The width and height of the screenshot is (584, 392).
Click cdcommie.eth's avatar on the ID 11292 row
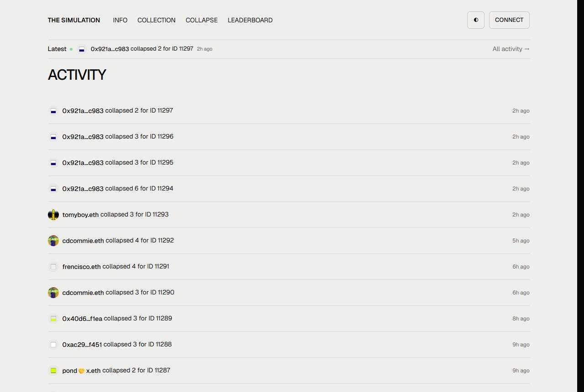click(x=53, y=241)
